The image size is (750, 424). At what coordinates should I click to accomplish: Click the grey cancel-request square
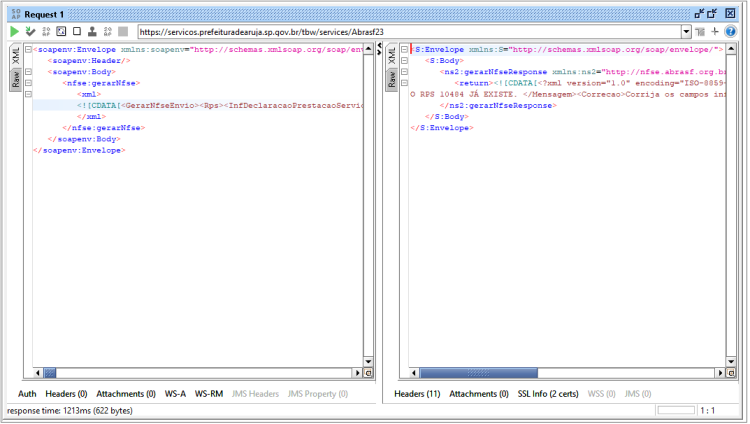pyautogui.click(x=123, y=32)
